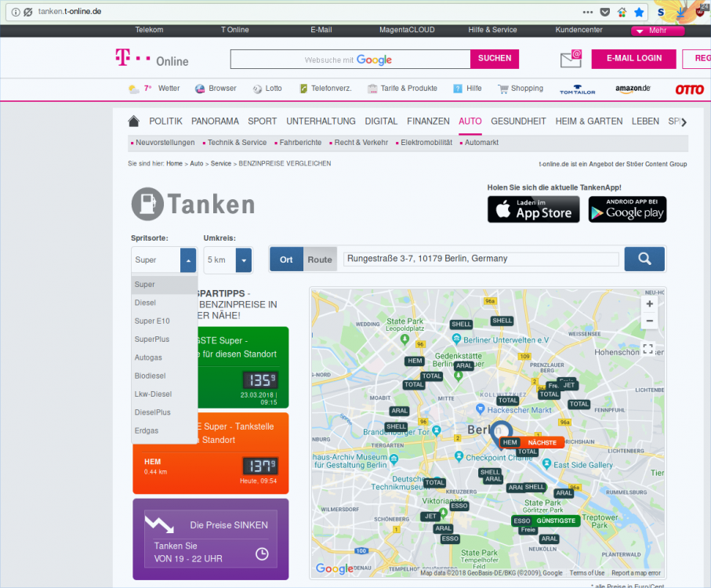Select Route search mode
This screenshot has width=711, height=588.
point(320,260)
